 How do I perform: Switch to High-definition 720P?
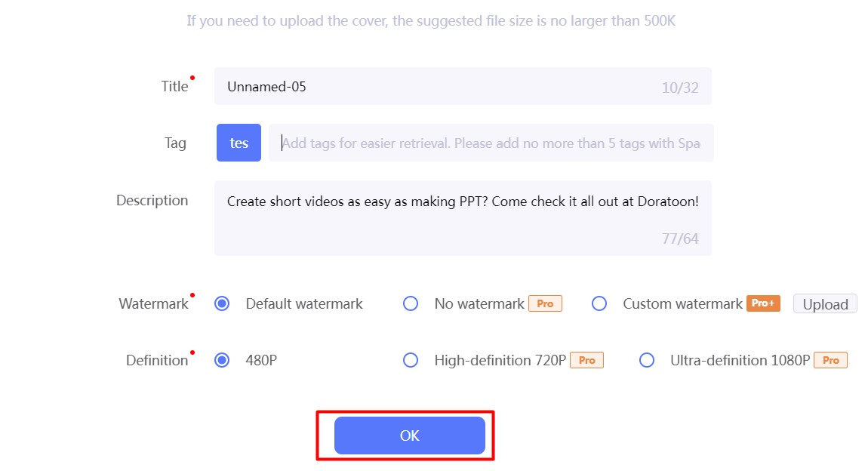click(x=411, y=360)
